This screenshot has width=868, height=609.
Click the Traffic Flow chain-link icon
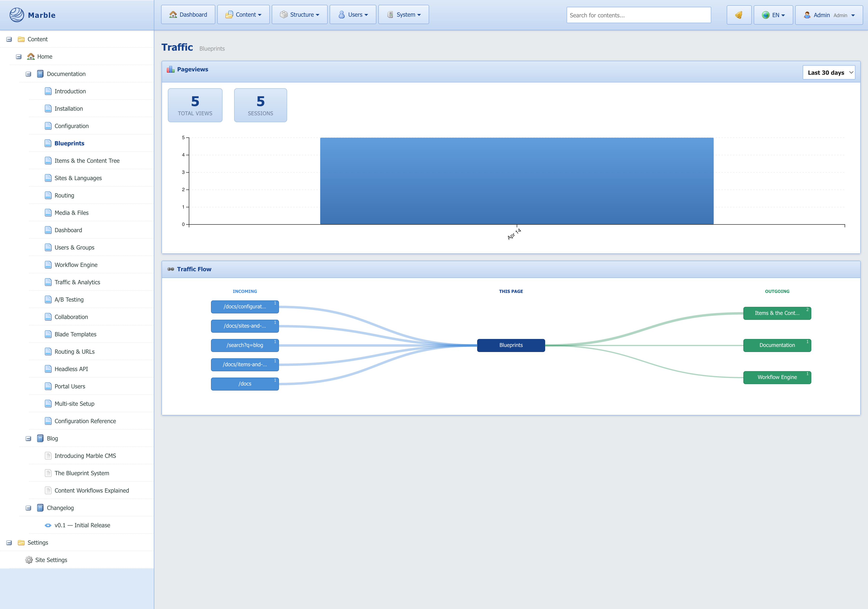(x=170, y=269)
